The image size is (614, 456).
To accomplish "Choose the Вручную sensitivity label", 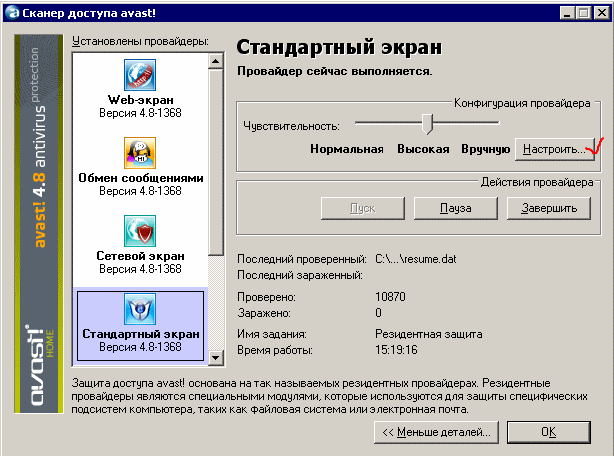I will 486,149.
